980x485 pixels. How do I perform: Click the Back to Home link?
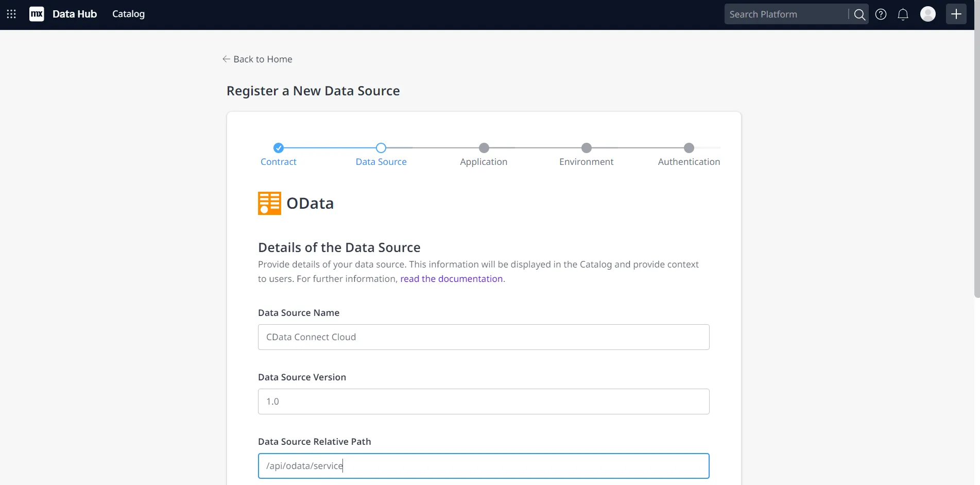click(x=257, y=59)
